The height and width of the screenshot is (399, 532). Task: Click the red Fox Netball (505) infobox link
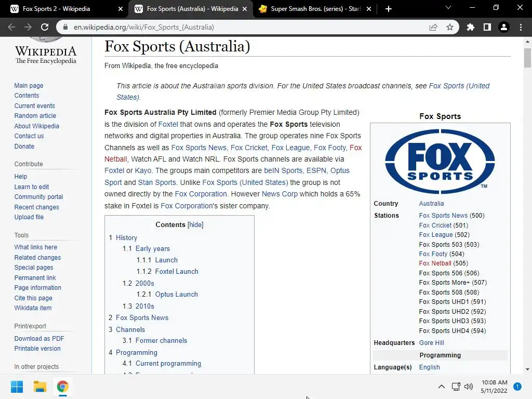(435, 263)
